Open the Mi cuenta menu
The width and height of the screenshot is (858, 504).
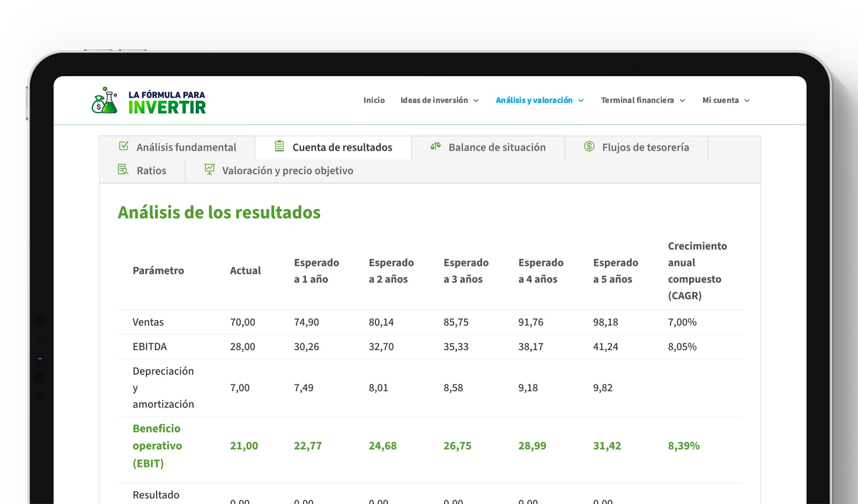pyautogui.click(x=727, y=100)
